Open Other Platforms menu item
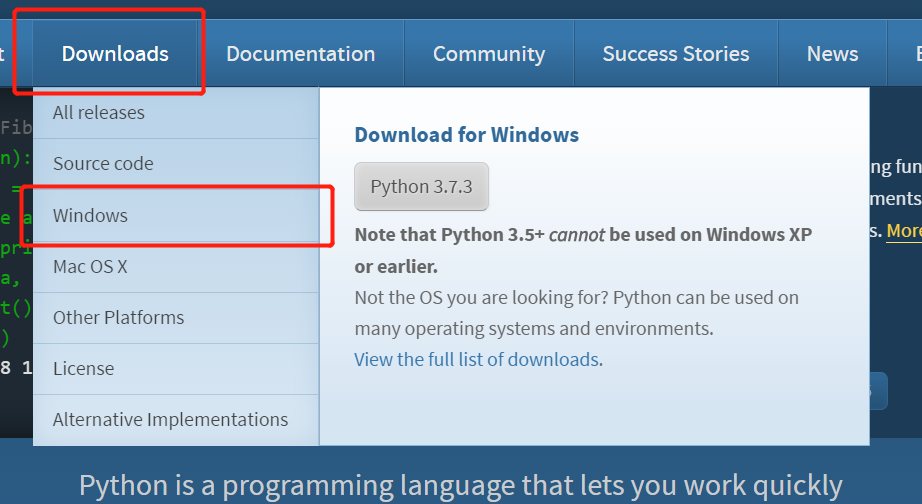Image resolution: width=922 pixels, height=504 pixels. [x=176, y=318]
